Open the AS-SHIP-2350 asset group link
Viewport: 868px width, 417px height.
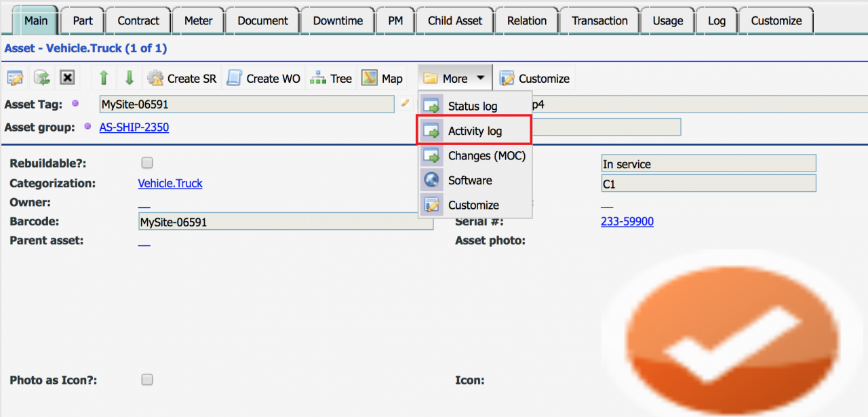click(x=134, y=127)
